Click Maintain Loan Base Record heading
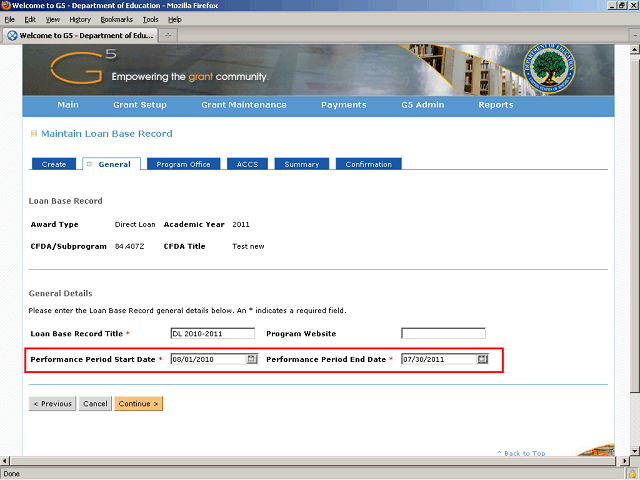The image size is (640, 480). tap(107, 133)
